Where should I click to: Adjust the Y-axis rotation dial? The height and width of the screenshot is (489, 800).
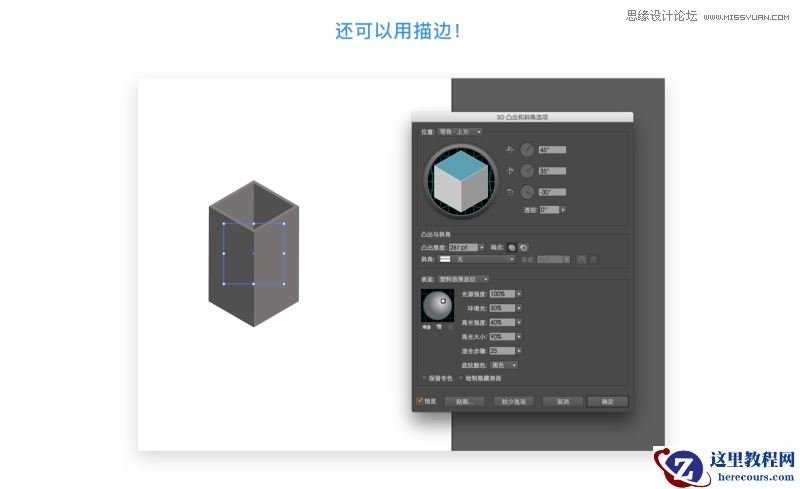point(527,171)
